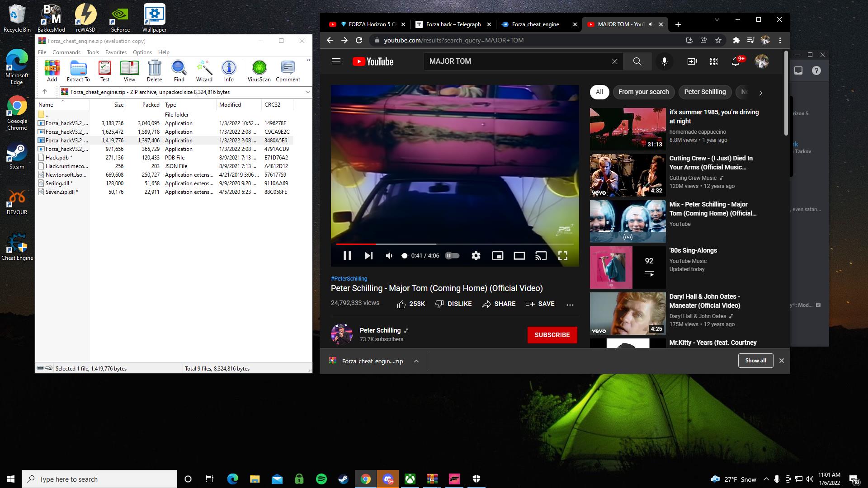Click the Show all downloads button

755,361
